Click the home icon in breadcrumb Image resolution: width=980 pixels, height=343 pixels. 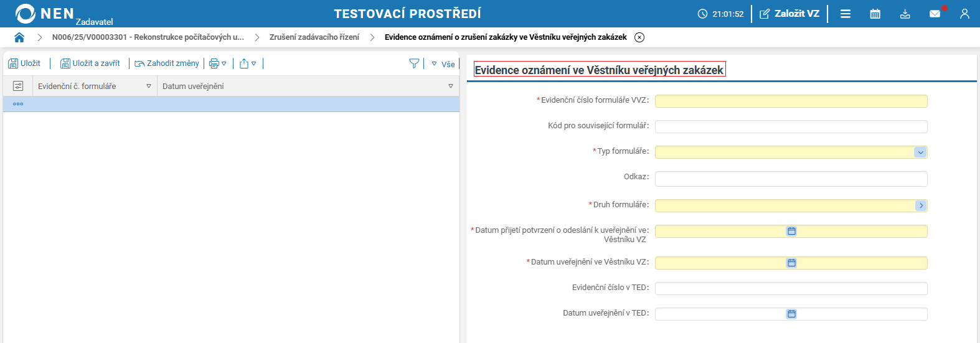click(19, 37)
